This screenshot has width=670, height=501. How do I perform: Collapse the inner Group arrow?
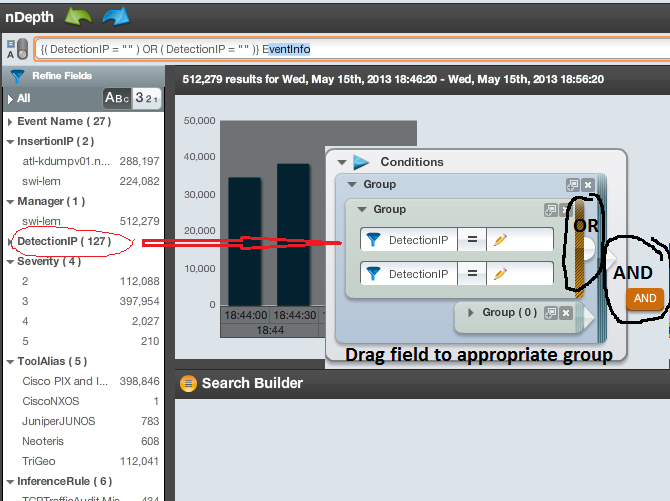click(x=362, y=209)
